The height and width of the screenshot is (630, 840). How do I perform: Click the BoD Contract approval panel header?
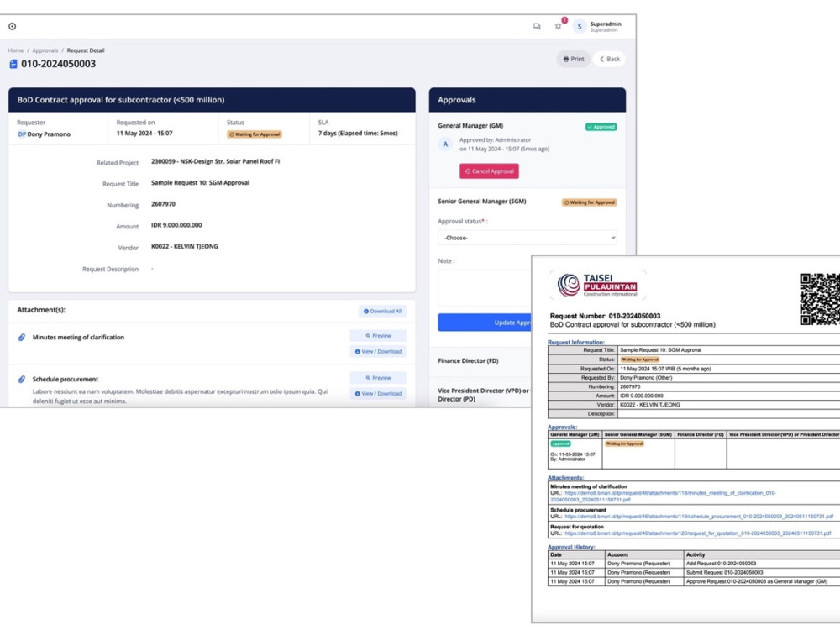tap(212, 100)
